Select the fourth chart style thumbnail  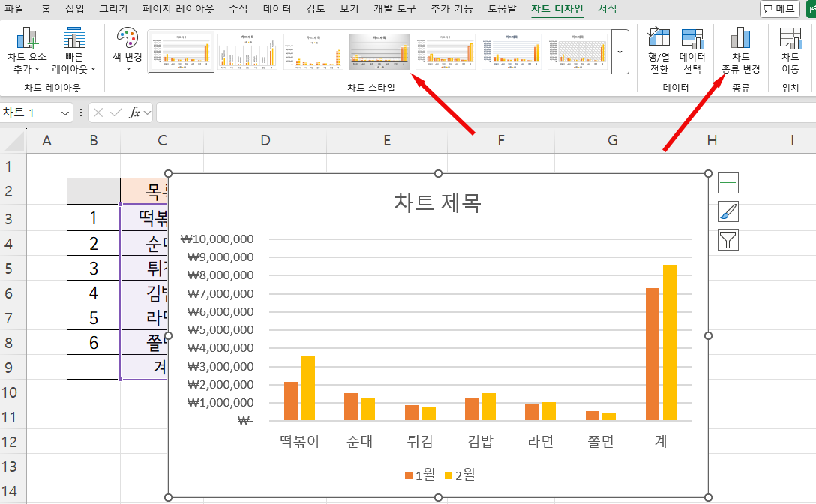click(x=379, y=51)
